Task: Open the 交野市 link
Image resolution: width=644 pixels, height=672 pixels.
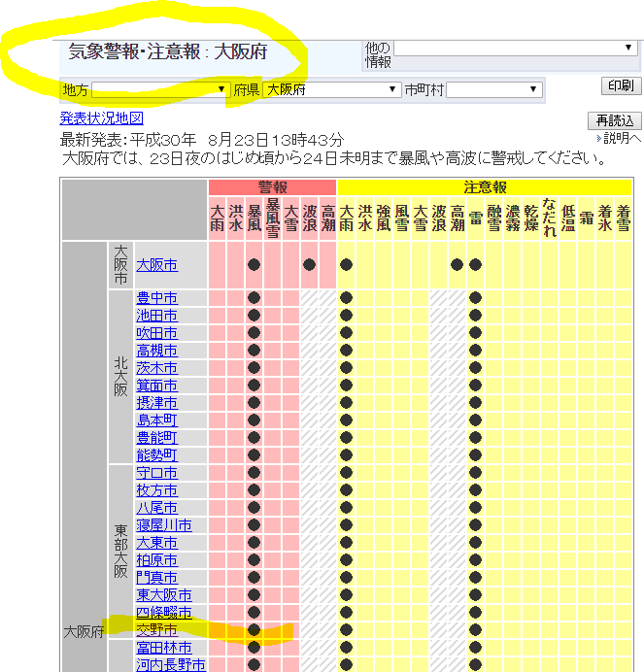Action: pyautogui.click(x=156, y=630)
